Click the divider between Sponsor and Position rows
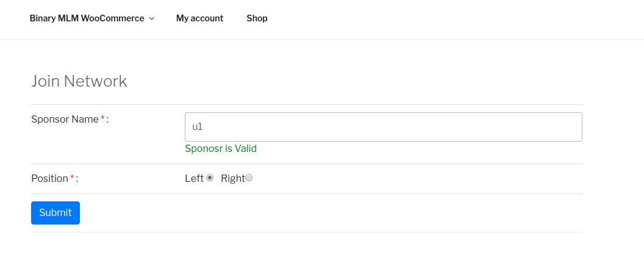The width and height of the screenshot is (644, 263). click(306, 164)
